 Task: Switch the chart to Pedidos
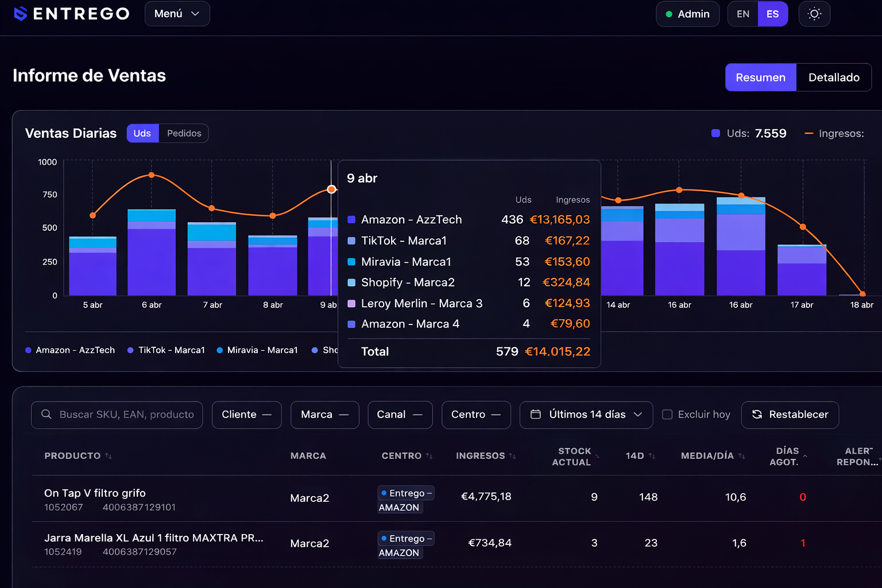[184, 133]
